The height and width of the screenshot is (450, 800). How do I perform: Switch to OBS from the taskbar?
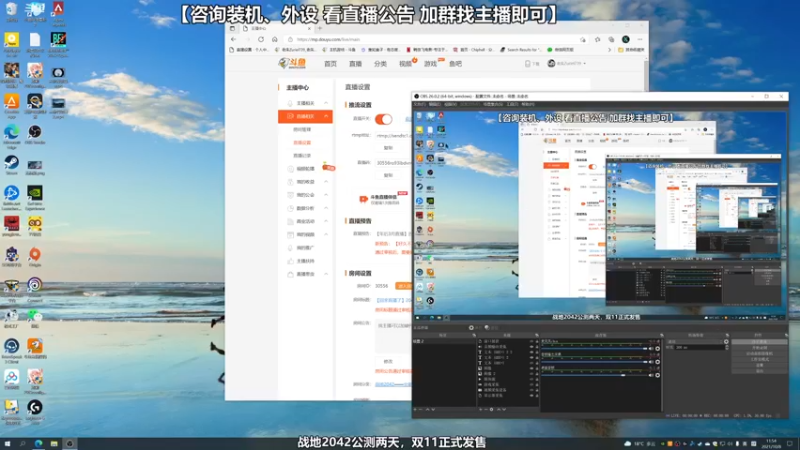69,443
